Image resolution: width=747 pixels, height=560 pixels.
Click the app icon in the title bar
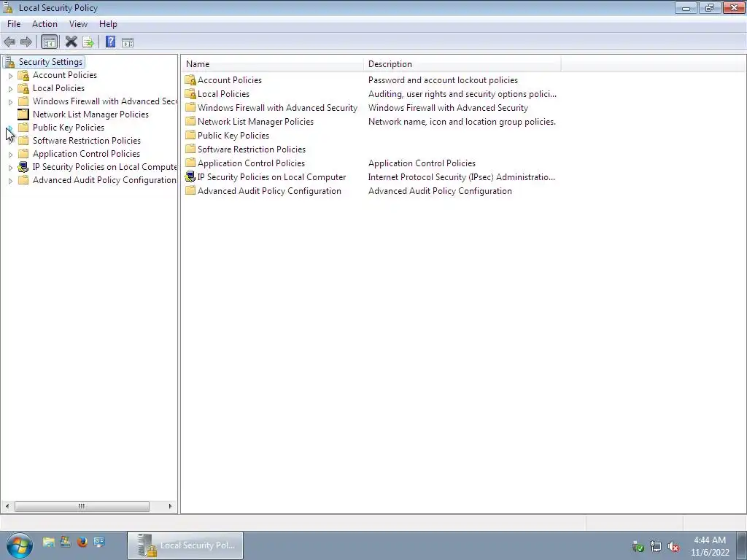tap(8, 7)
